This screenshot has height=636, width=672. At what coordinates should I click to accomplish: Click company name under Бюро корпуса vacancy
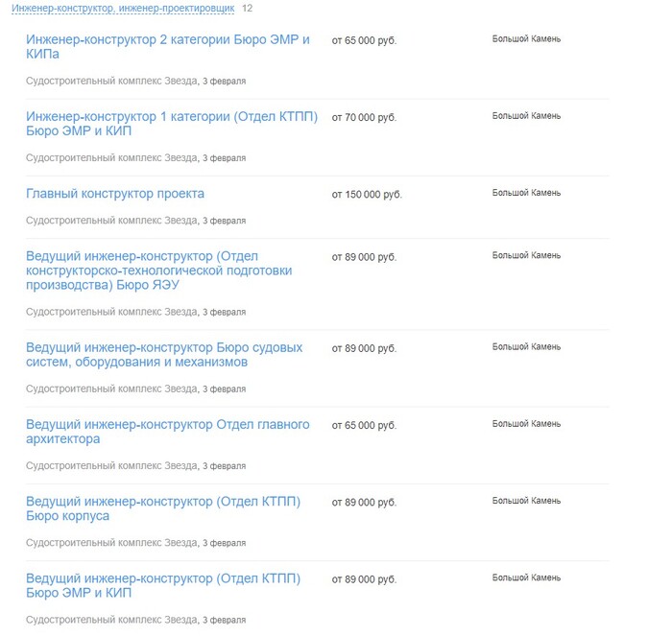[111, 543]
